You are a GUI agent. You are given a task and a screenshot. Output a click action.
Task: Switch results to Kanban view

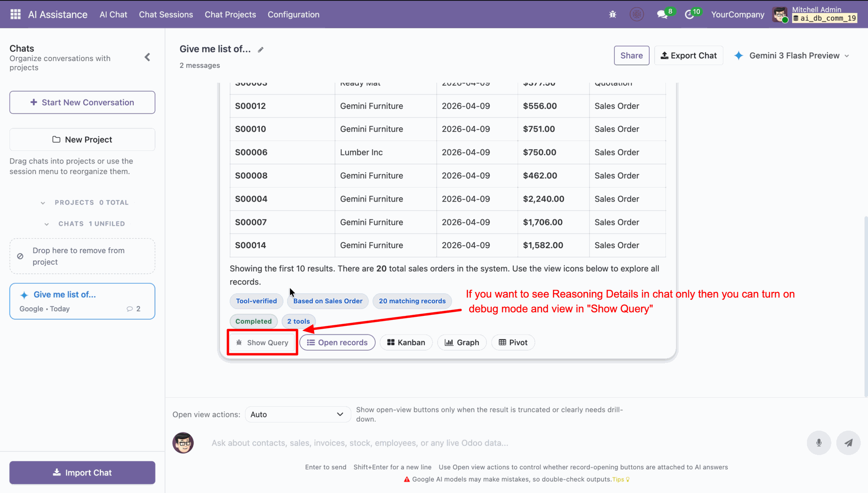(406, 343)
